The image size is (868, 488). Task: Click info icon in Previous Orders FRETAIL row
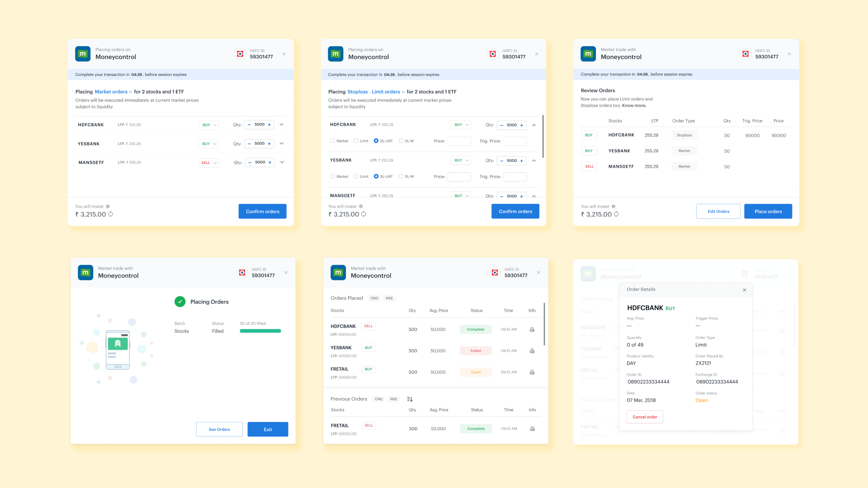tap(533, 429)
